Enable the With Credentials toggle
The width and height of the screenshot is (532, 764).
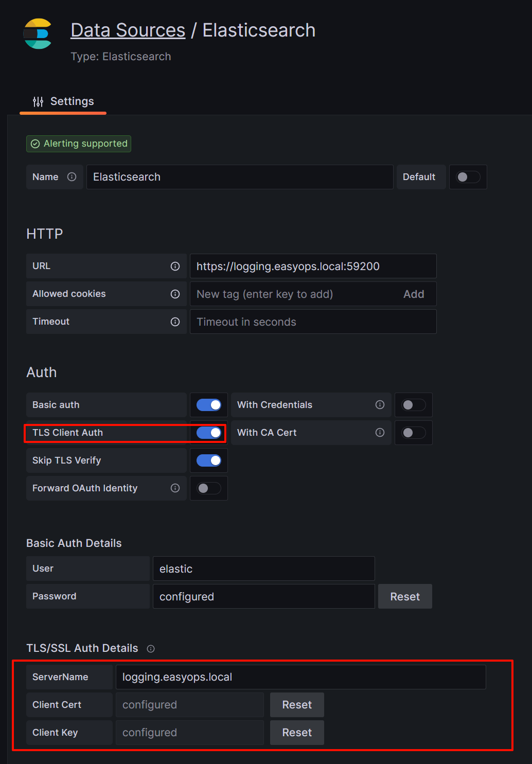414,405
